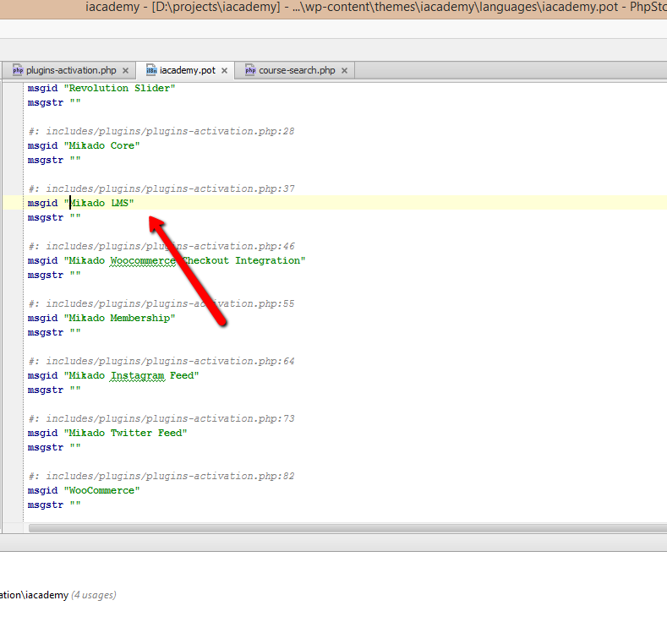Close the iacademy.pot tab
667x644 pixels.
[x=225, y=71]
